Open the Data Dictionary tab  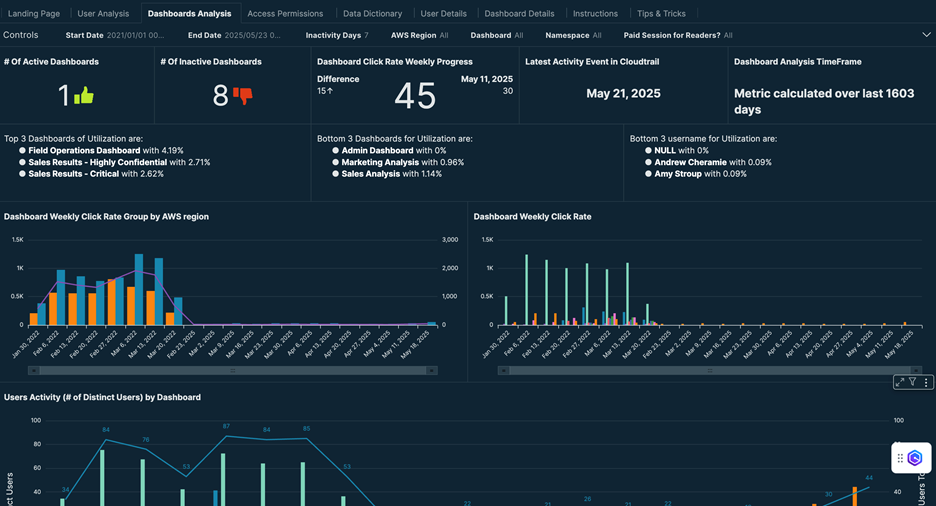372,13
